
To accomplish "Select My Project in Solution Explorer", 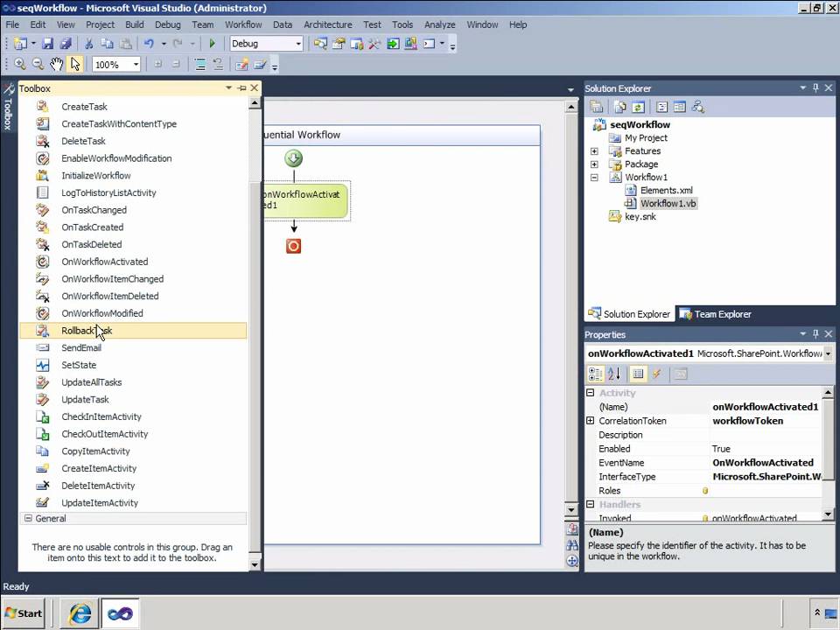I will [646, 137].
